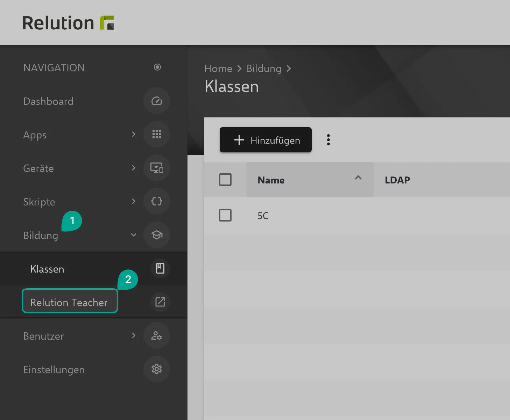This screenshot has height=420, width=510.
Task: Open the Relution Teacher external link icon
Action: [160, 302]
